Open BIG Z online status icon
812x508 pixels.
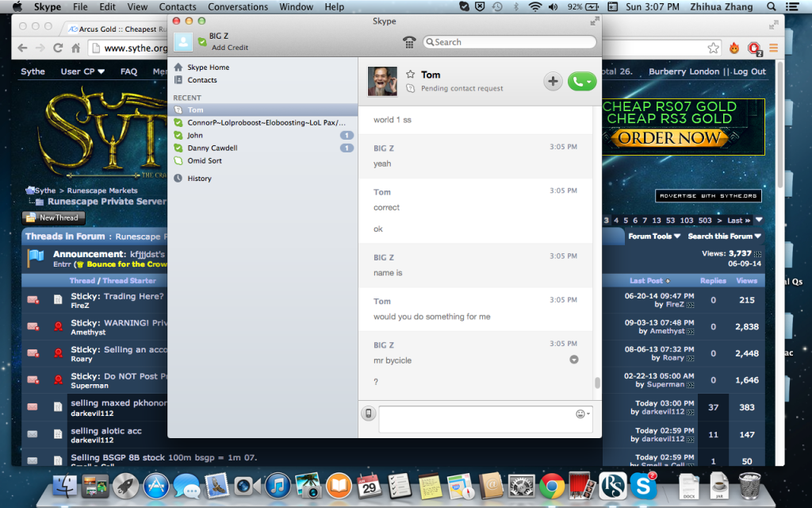[202, 42]
